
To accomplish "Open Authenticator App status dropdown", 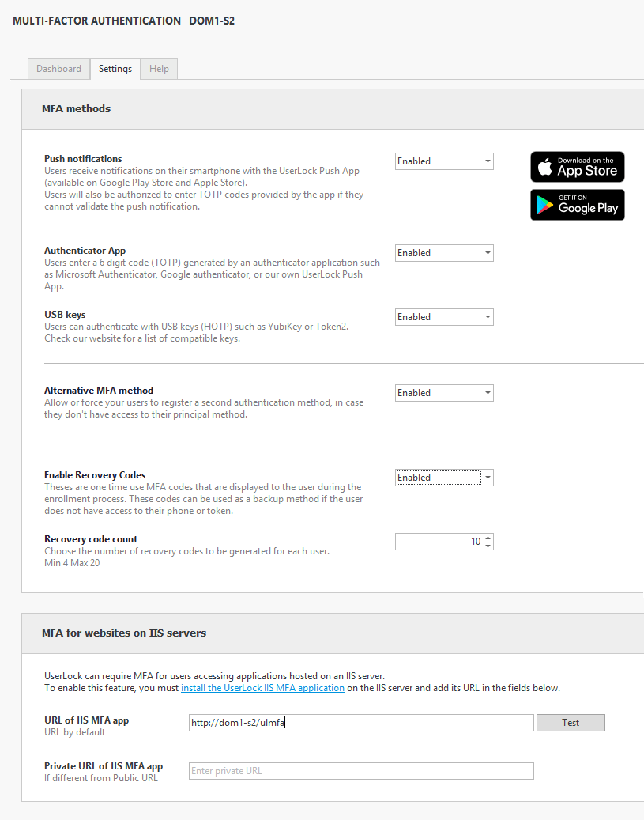I will point(444,253).
